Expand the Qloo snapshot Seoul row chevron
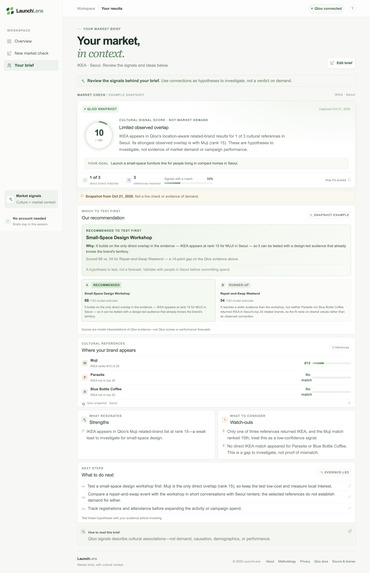370x573 pixels. point(349,403)
